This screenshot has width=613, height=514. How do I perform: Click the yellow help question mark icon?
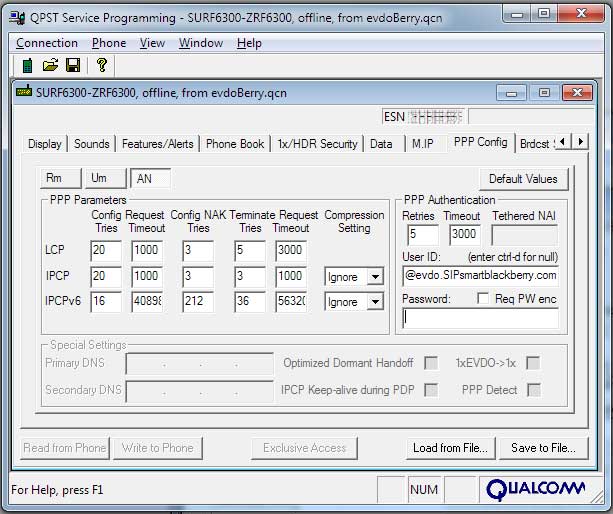(x=102, y=65)
